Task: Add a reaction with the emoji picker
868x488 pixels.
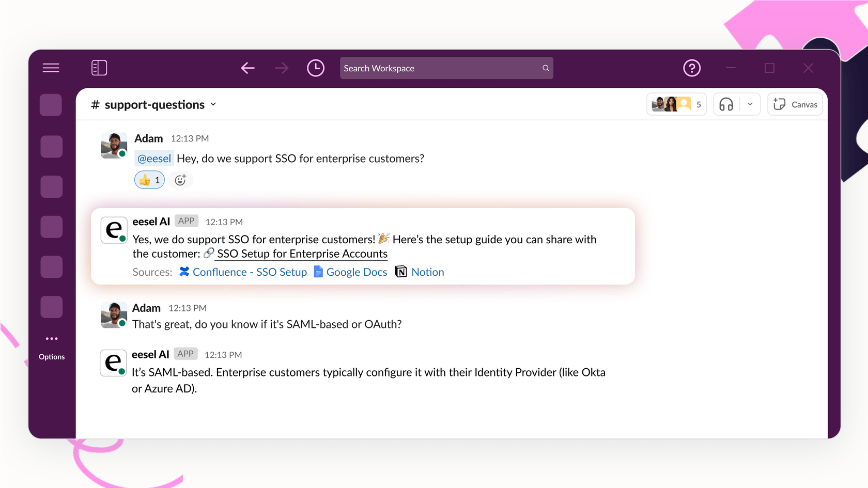Action: pyautogui.click(x=180, y=180)
